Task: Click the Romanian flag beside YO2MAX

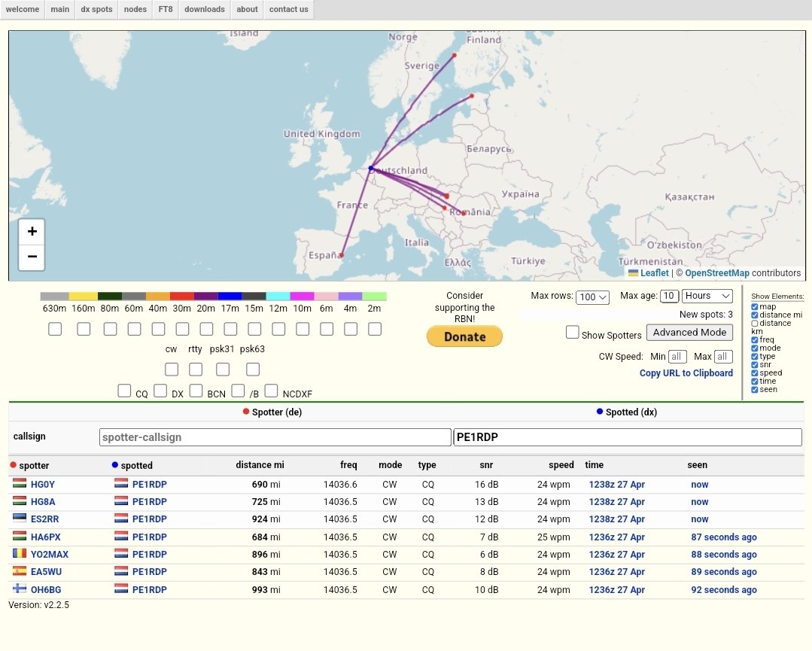Action: (x=20, y=553)
